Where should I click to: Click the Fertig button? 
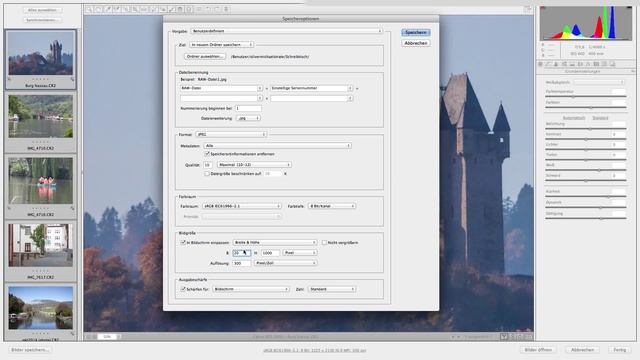(x=620, y=350)
